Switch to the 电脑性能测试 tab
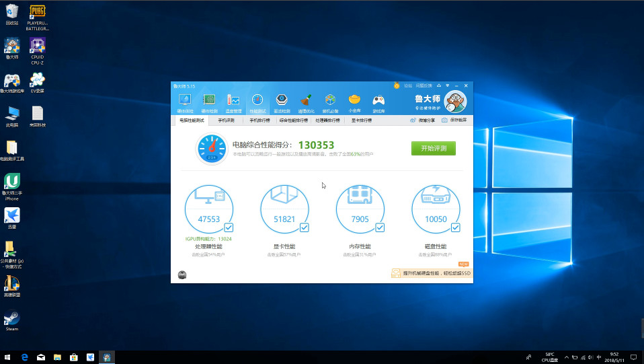The width and height of the screenshot is (644, 364). point(192,120)
